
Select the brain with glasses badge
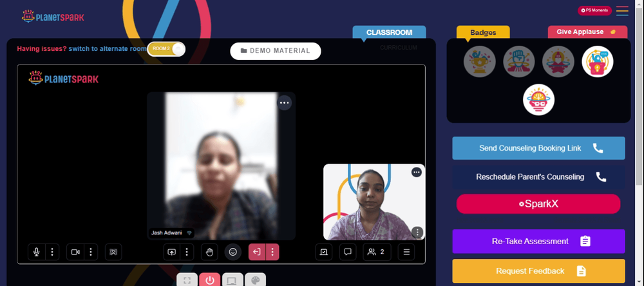[x=538, y=100]
